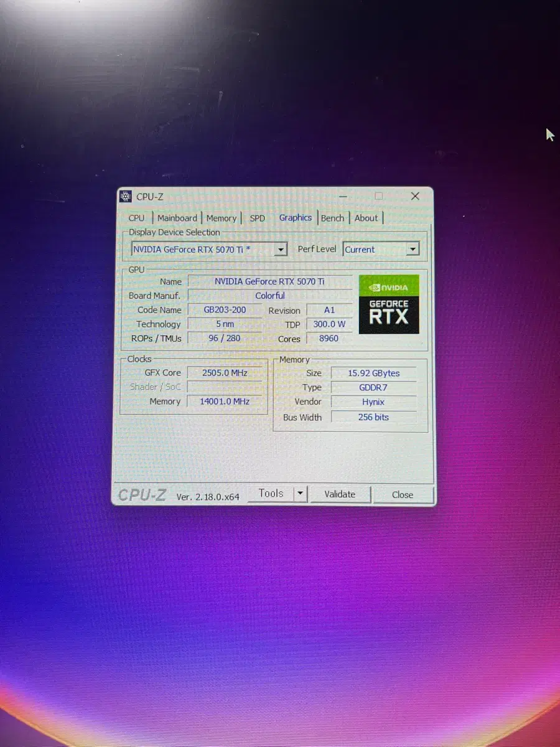Screen dimensions: 560x747
Task: Open the Mainboard tab
Action: (177, 218)
